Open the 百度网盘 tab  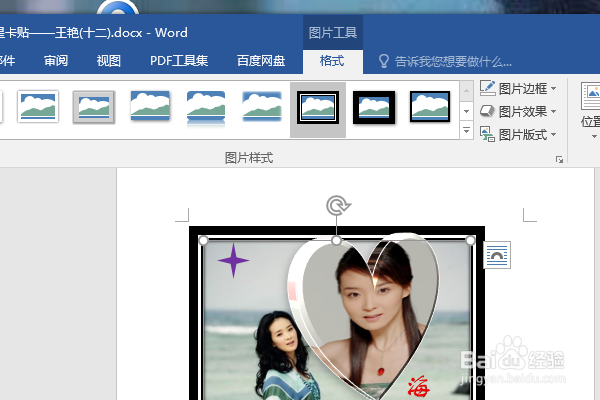[x=261, y=60]
